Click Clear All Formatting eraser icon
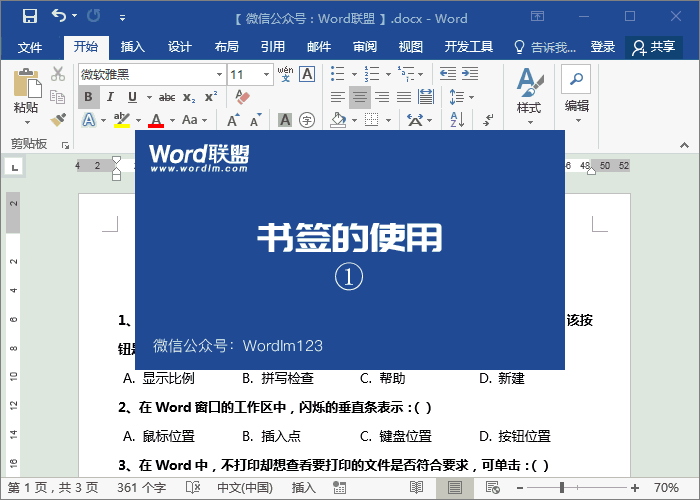Viewport: 700px width, 500px height. point(242,96)
